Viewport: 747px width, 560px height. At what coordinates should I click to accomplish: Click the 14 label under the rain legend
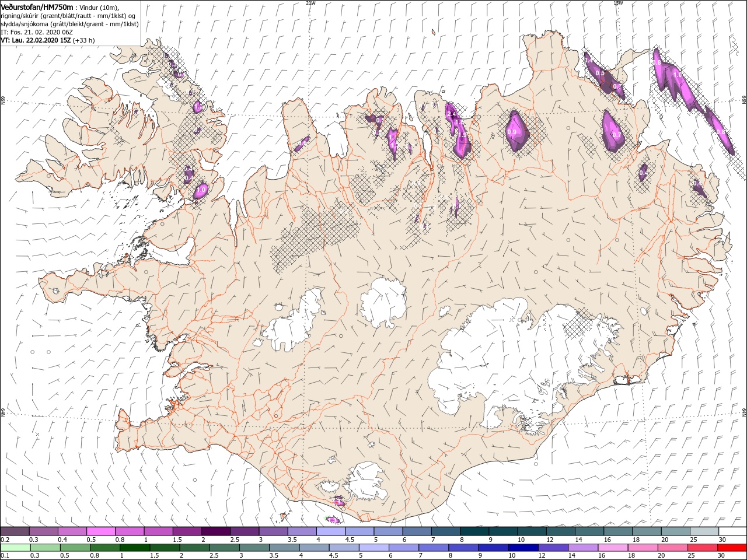[x=571, y=556]
